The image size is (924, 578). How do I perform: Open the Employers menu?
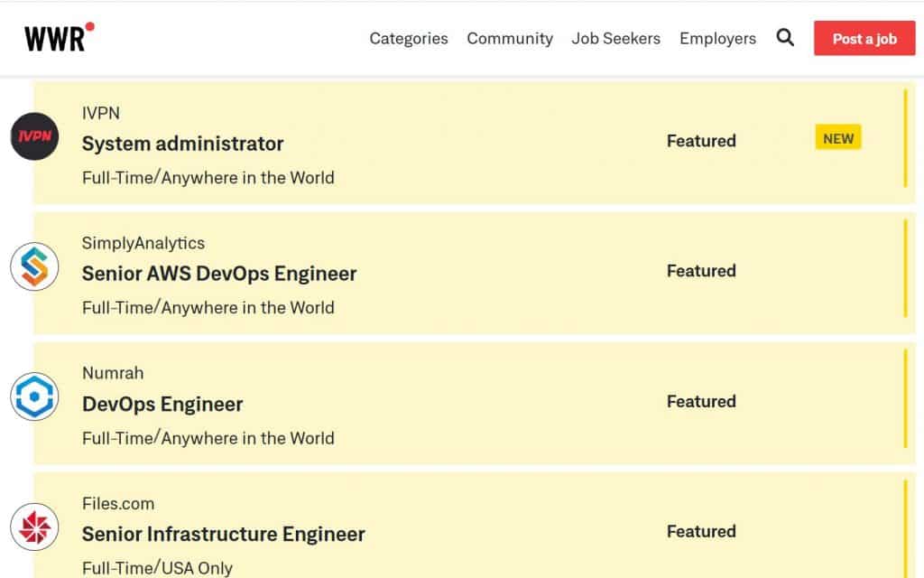pyautogui.click(x=717, y=38)
